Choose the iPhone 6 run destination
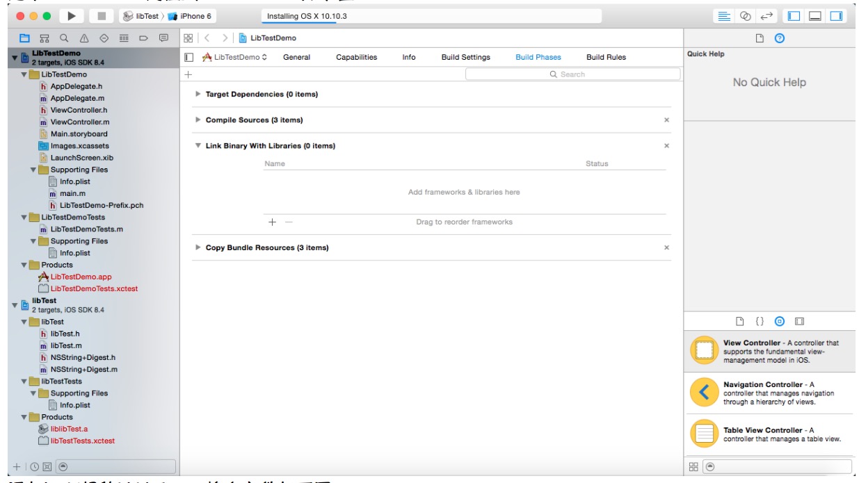 point(191,16)
